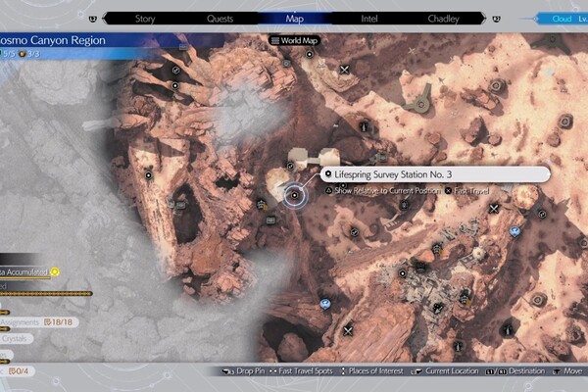Screen dimensions: 588x392
Task: Click the blue chocobo stop marker above the cave
Action: coord(325,304)
